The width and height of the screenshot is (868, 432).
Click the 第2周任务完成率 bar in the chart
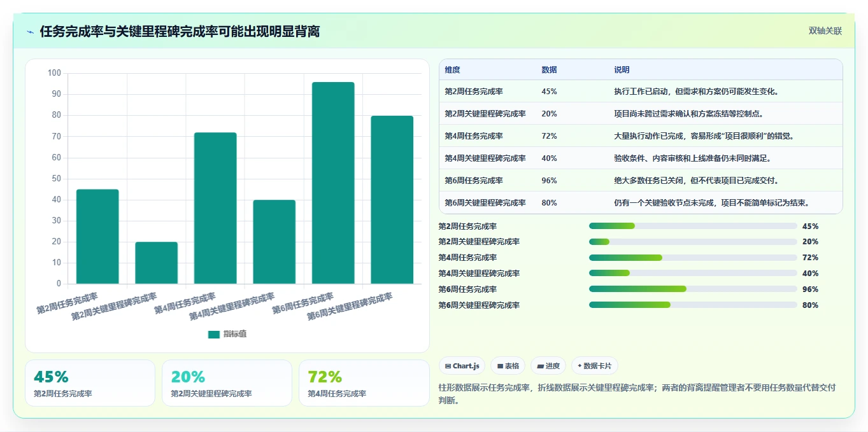97,237
